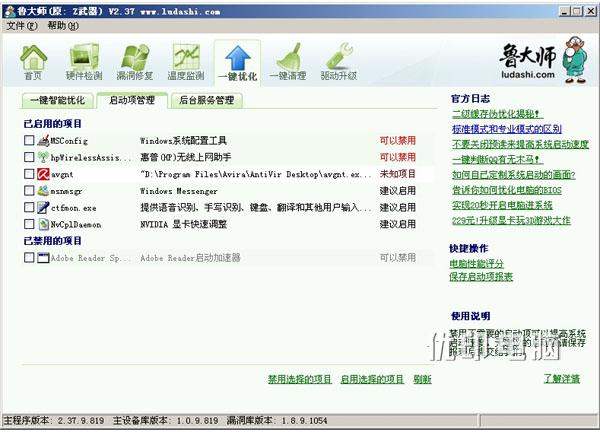Image resolution: width=600 pixels, height=432 pixels.
Task: Click the Adobe Reader Sp window icon
Action: click(43, 258)
